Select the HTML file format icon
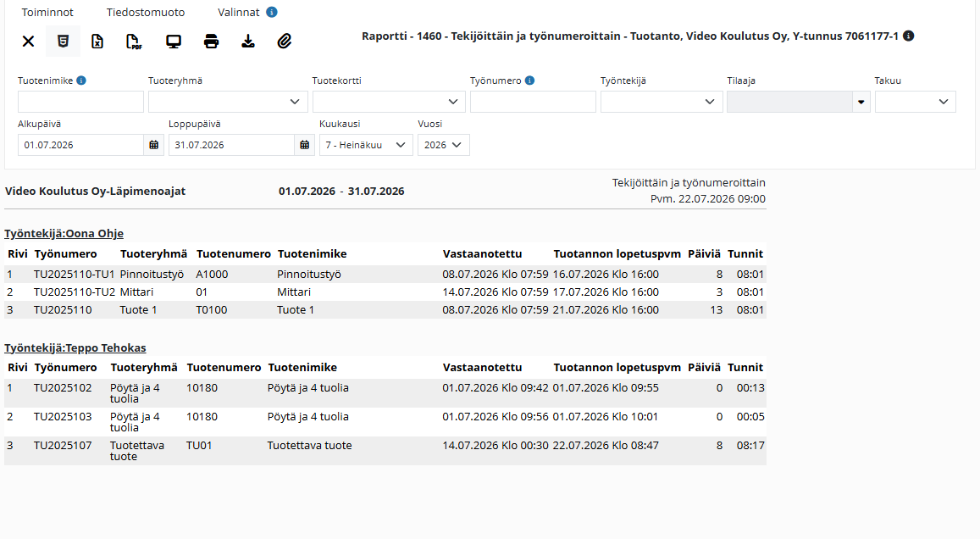The height and width of the screenshot is (539, 980). pyautogui.click(x=64, y=42)
